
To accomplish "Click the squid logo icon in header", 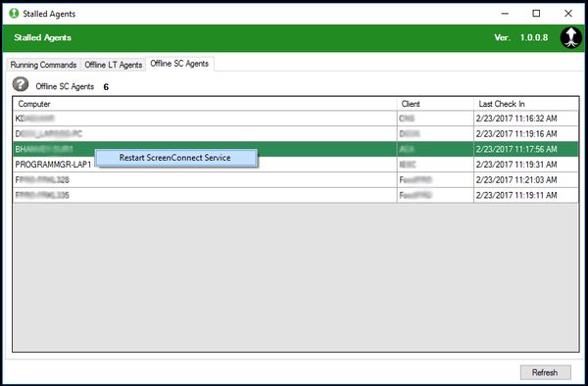I will point(570,37).
